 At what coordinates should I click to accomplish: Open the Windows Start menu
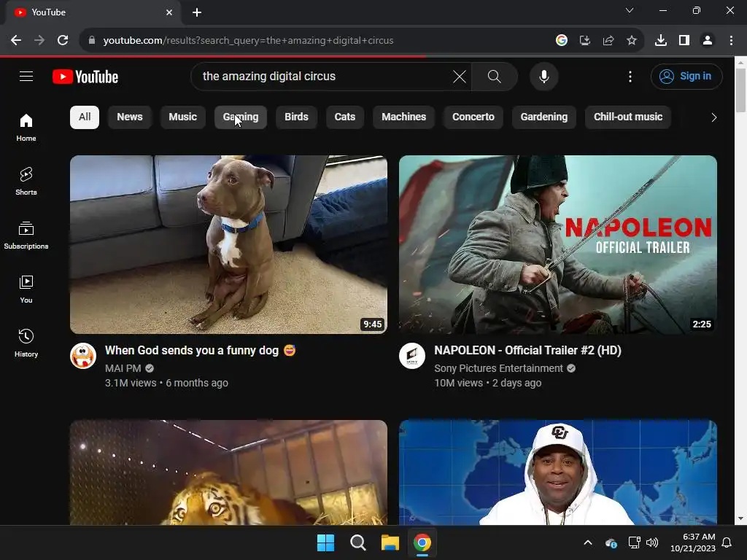(x=326, y=542)
